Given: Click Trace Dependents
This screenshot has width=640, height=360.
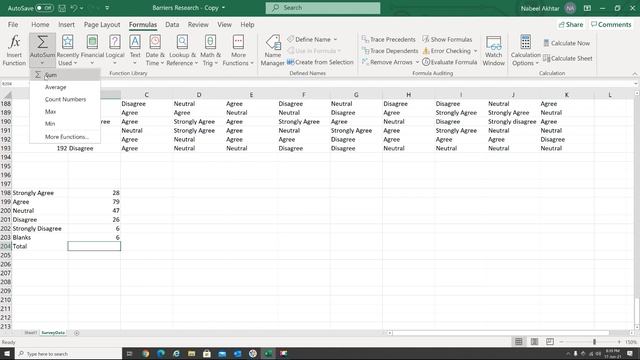Looking at the screenshot, I should 390,51.
